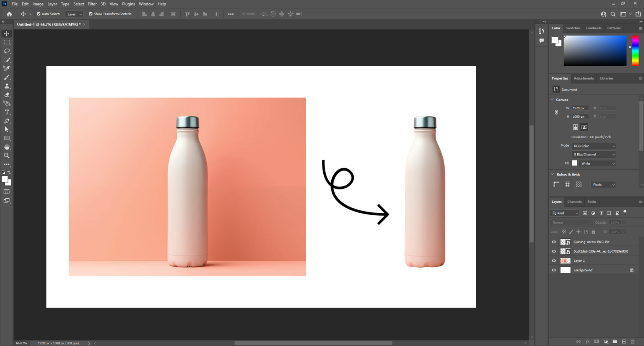Select the Horizontal Type tool
This screenshot has height=346, width=644.
pyautogui.click(x=6, y=112)
